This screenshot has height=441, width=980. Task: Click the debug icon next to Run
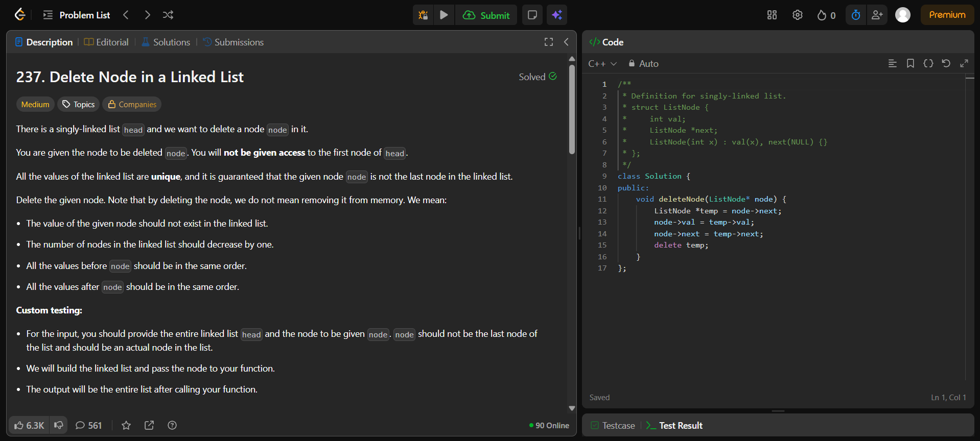(423, 15)
